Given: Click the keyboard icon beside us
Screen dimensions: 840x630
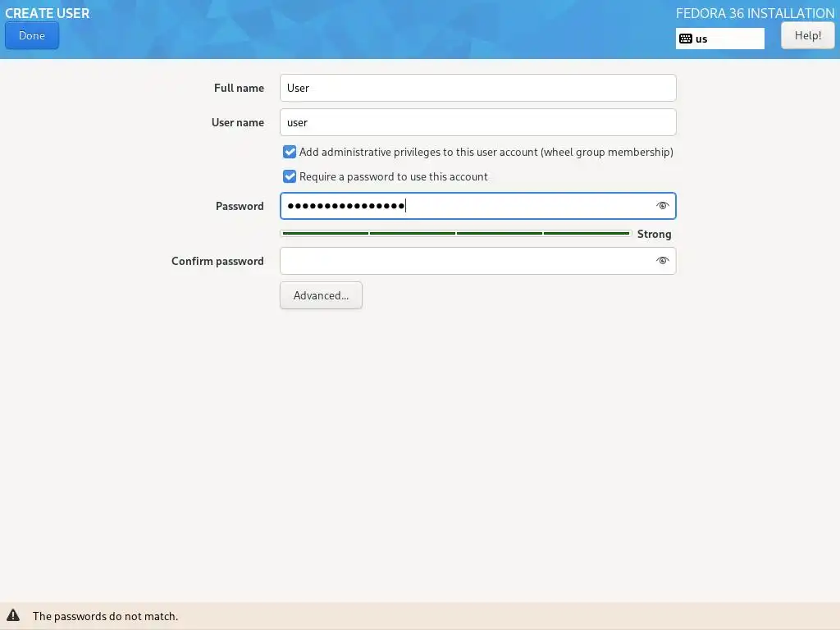Looking at the screenshot, I should pos(685,39).
